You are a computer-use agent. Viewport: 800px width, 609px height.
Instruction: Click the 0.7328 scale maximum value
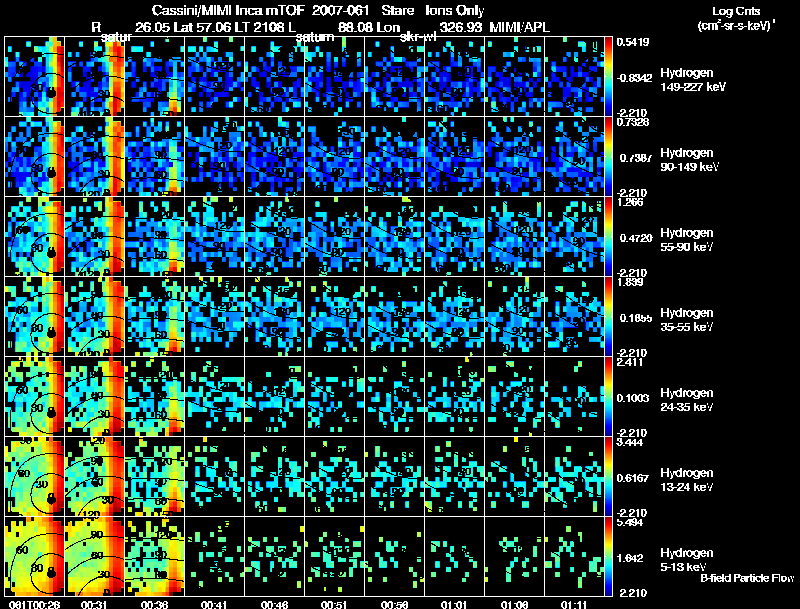(x=633, y=122)
